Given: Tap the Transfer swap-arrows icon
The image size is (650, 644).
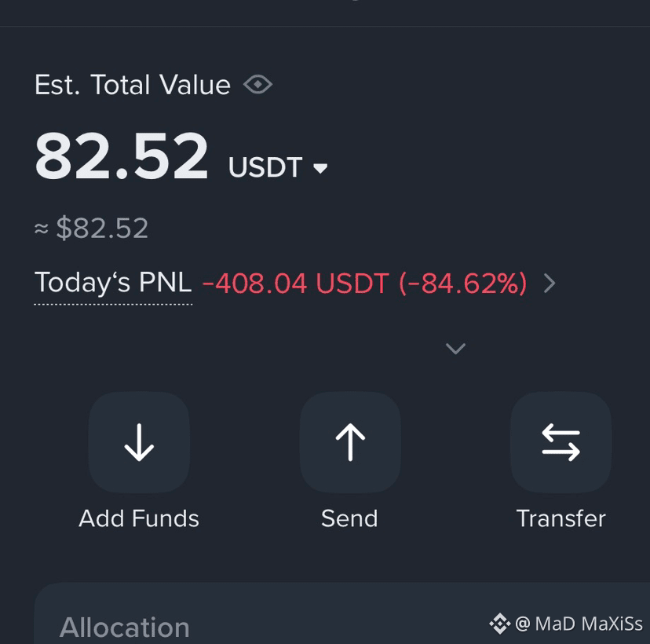Looking at the screenshot, I should click(561, 442).
